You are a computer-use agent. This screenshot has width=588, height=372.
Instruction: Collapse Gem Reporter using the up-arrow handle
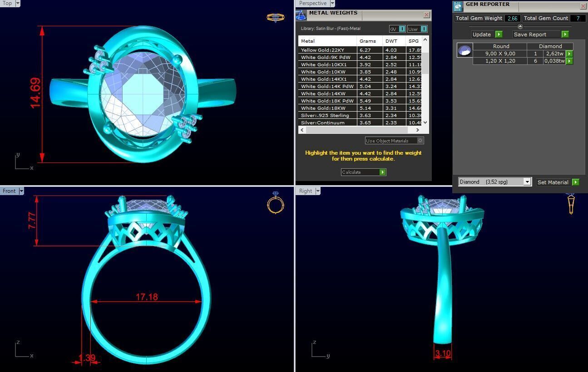(x=520, y=26)
